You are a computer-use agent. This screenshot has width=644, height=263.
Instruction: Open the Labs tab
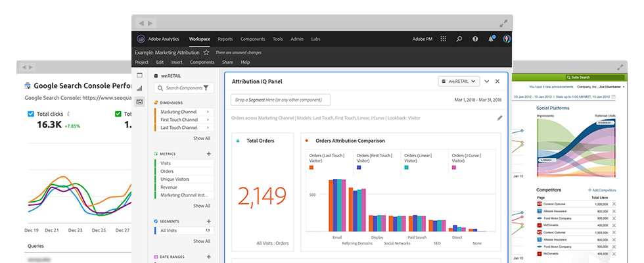315,39
